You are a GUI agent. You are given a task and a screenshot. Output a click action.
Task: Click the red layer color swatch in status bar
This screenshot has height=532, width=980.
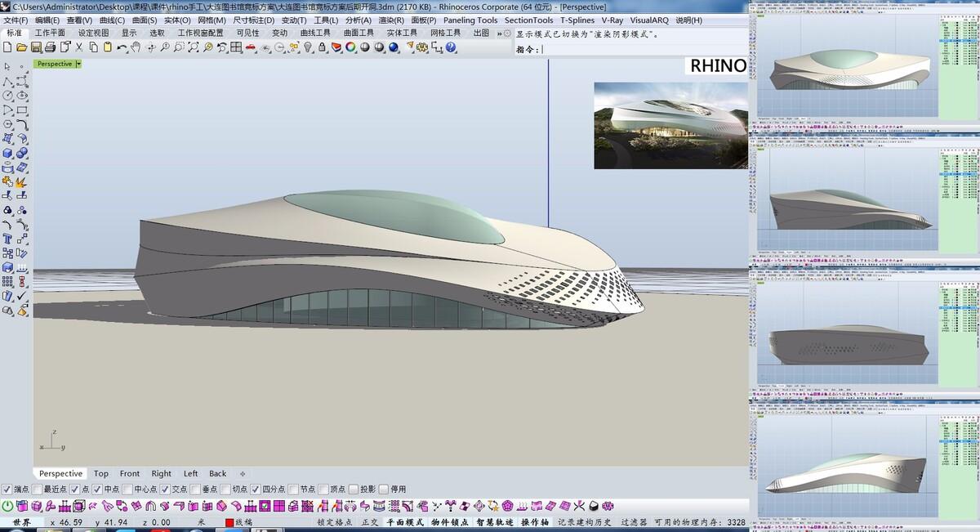click(x=229, y=522)
